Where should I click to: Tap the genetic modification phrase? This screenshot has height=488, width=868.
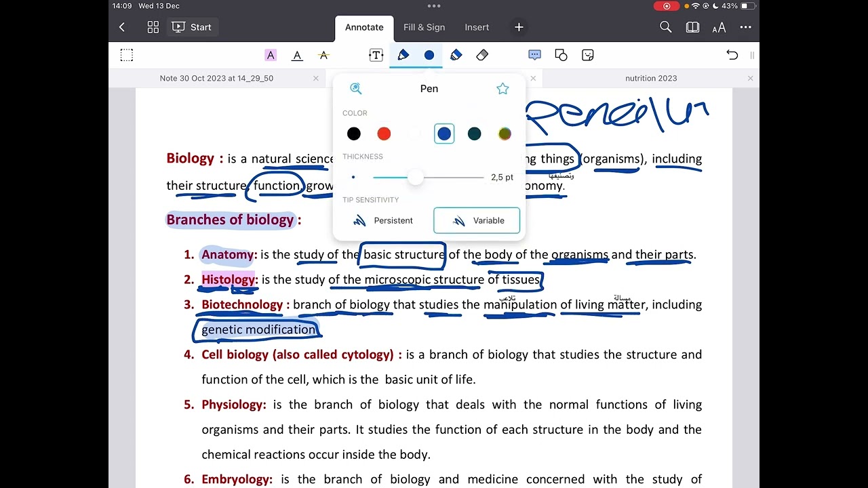(x=258, y=329)
